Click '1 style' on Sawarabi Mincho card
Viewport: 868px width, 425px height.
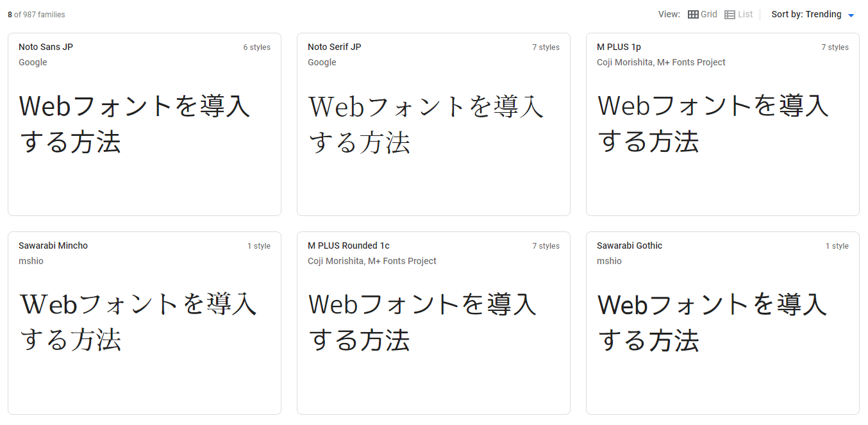tap(259, 246)
